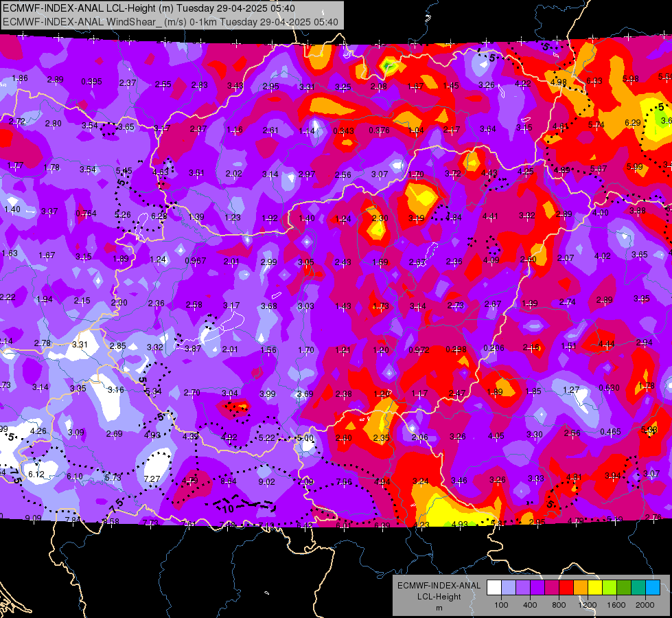Click the wind shear value 4.26
The height and width of the screenshot is (618, 672).
(x=38, y=431)
